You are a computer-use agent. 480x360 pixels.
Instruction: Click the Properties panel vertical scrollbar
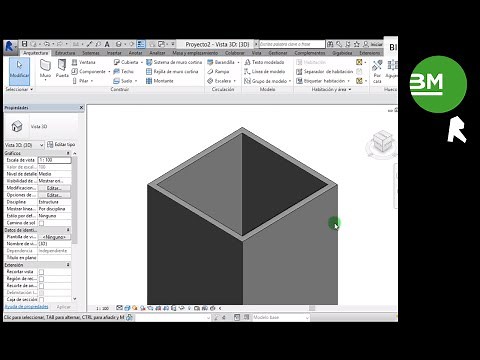click(x=75, y=200)
